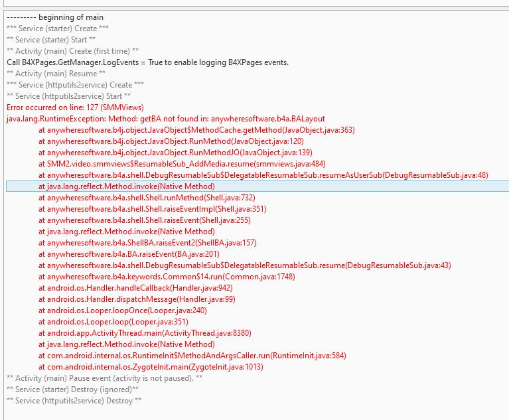The height and width of the screenshot is (420, 509).
Task: Select the Handler.dispatchMessage(Handler.java:99) line
Action: click(137, 299)
